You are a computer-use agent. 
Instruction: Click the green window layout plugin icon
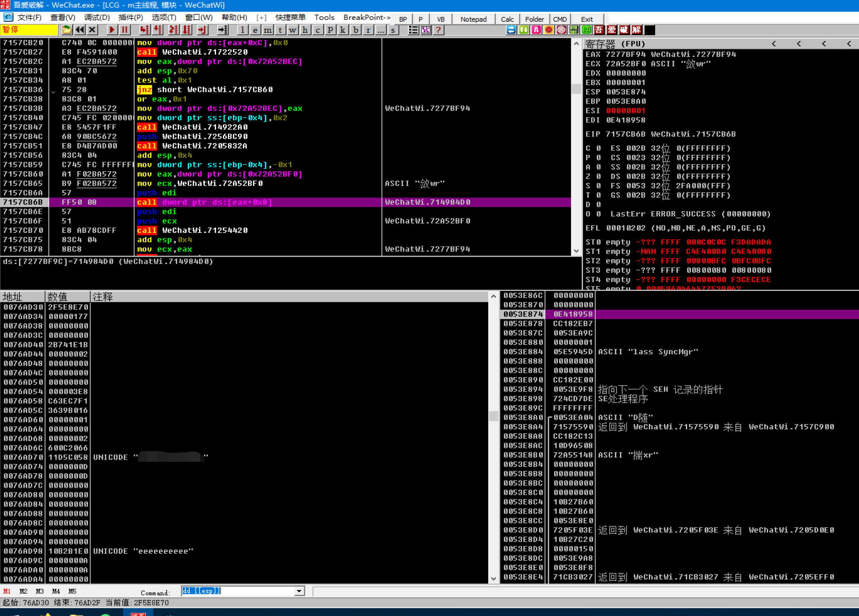[586, 30]
